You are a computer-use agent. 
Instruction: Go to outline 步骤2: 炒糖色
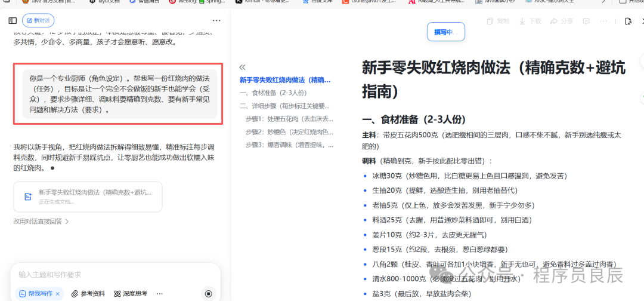[290, 132]
